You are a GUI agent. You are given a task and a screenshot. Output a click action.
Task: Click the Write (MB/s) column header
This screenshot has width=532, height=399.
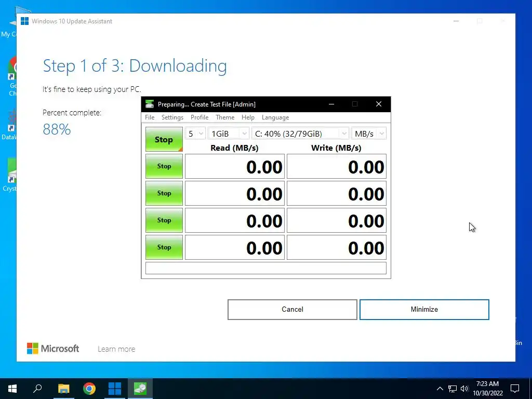[336, 148]
